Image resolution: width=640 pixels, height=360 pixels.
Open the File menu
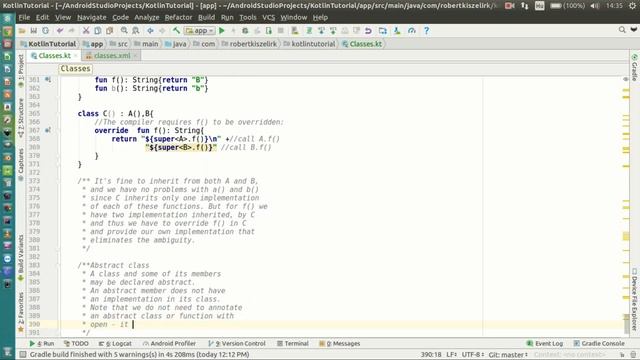24,18
